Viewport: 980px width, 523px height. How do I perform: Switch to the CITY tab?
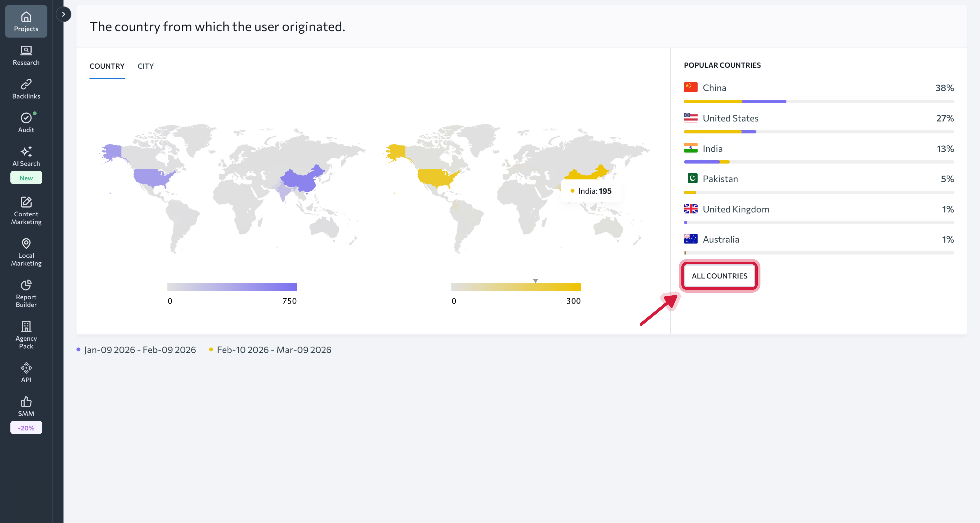tap(146, 66)
